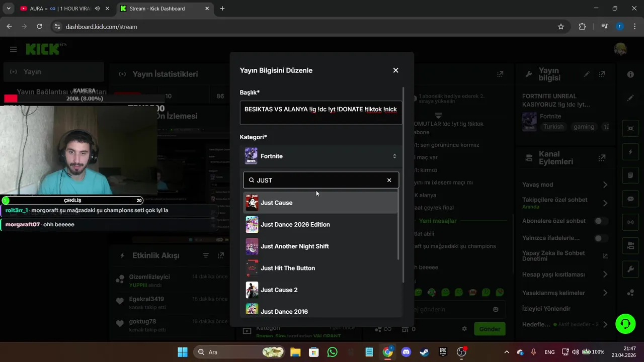644x362 pixels.
Task: Click the chat message input box
Action: click(x=453, y=309)
